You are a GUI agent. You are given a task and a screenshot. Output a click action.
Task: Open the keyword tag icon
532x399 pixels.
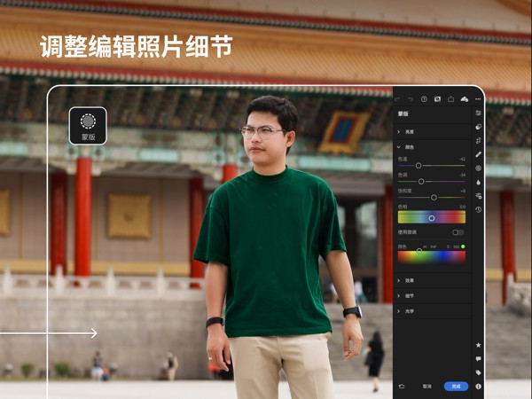point(479,372)
